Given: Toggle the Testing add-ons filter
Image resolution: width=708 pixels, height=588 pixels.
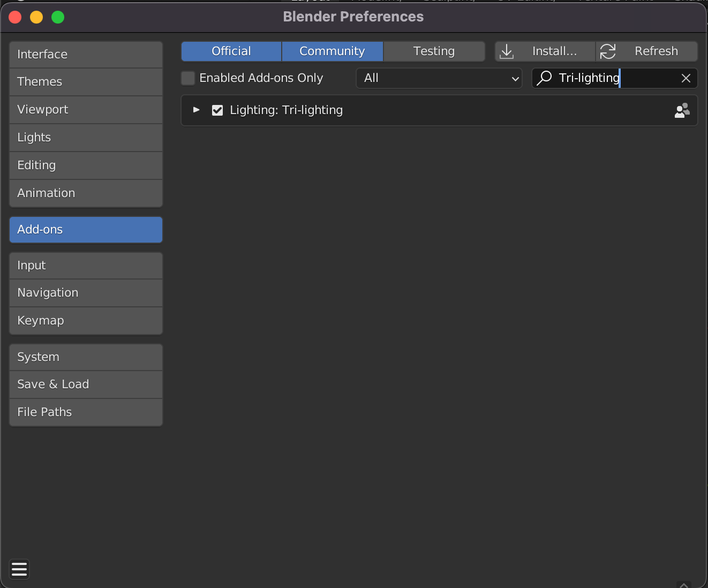Looking at the screenshot, I should (x=434, y=51).
